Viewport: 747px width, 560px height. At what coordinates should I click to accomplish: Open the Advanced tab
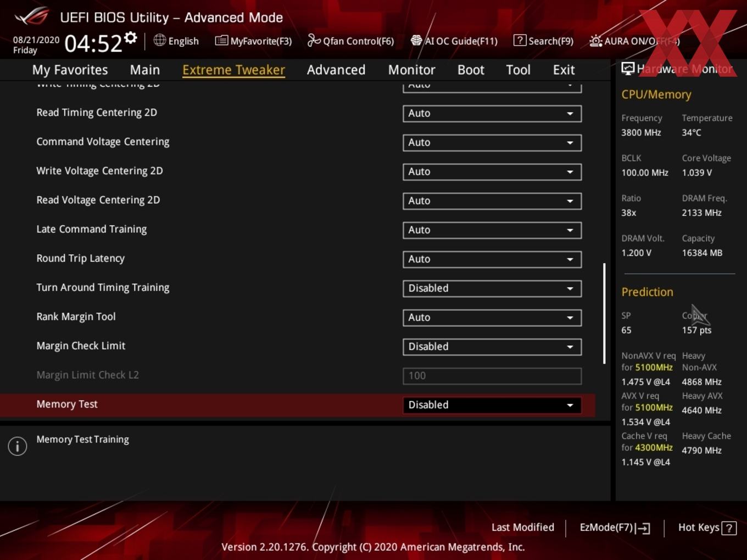coord(336,70)
